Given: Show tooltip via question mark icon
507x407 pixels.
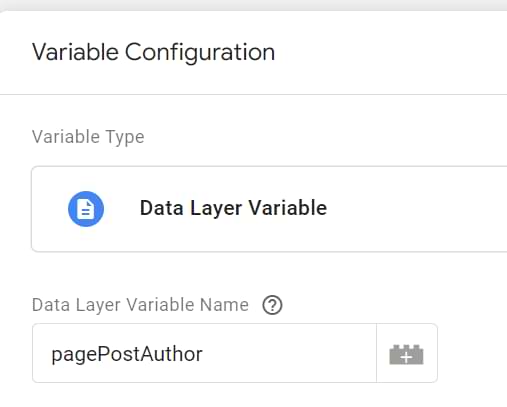Looking at the screenshot, I should pyautogui.click(x=272, y=305).
